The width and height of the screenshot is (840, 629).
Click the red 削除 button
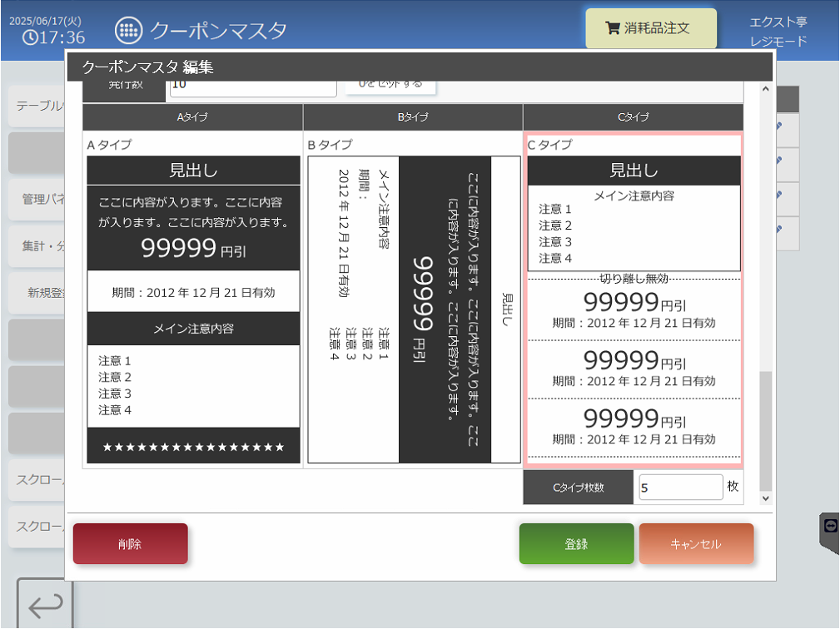tap(130, 544)
